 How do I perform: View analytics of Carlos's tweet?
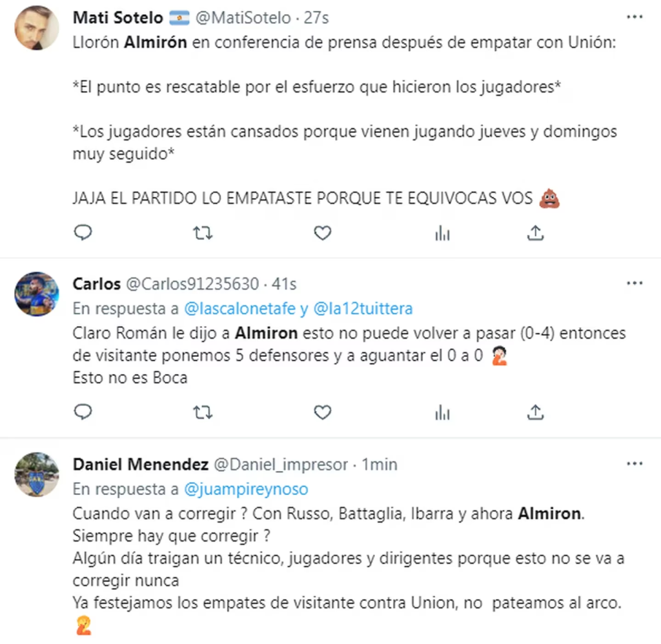(x=442, y=412)
